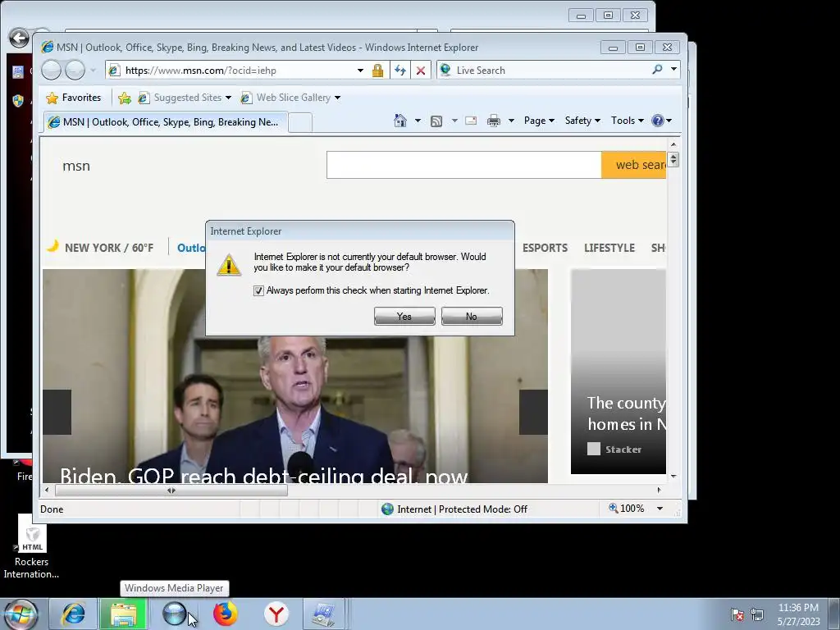Click the MSN web search input box

(x=464, y=165)
